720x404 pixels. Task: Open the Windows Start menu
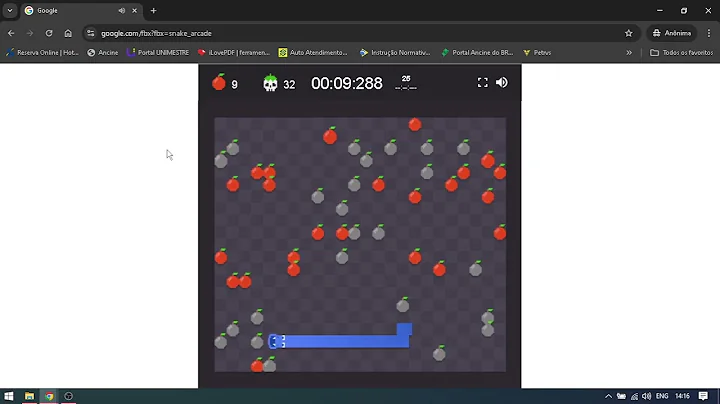click(9, 396)
